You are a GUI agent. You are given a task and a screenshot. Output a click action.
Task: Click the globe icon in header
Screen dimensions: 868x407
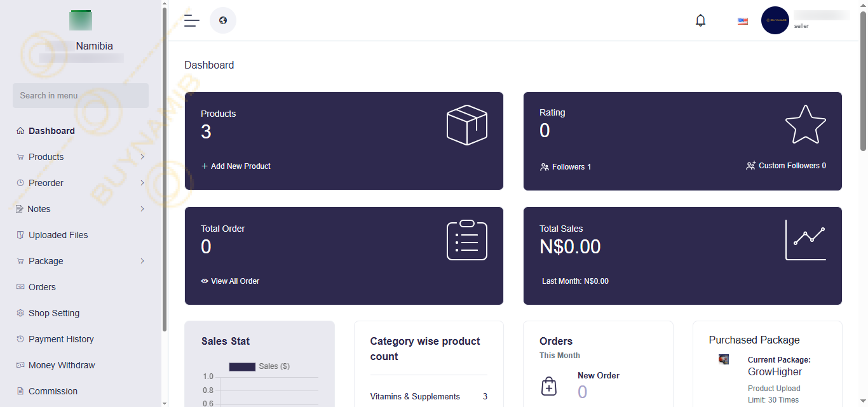pos(223,20)
